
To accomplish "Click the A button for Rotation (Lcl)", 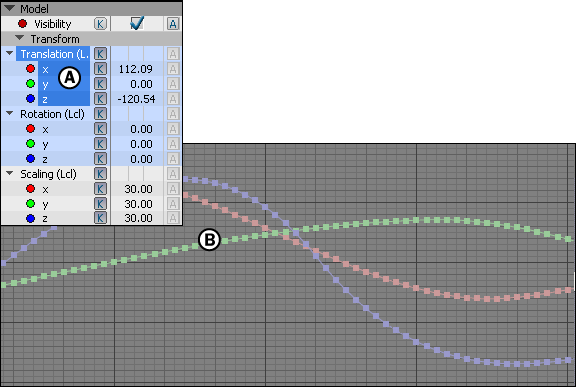I will point(173,114).
